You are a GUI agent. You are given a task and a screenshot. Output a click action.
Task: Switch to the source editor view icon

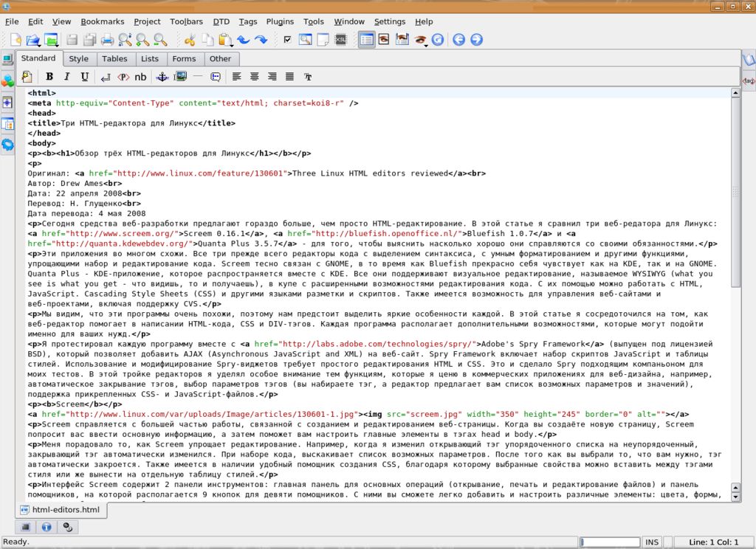(366, 40)
